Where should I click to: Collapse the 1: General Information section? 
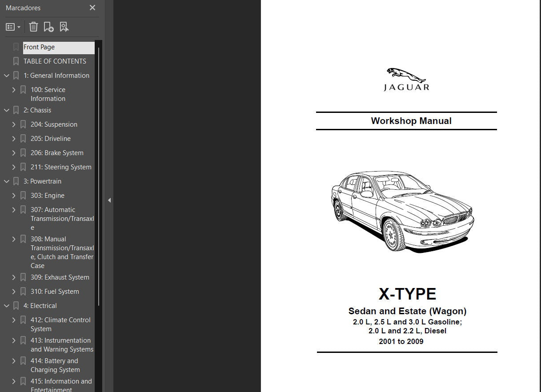click(7, 76)
